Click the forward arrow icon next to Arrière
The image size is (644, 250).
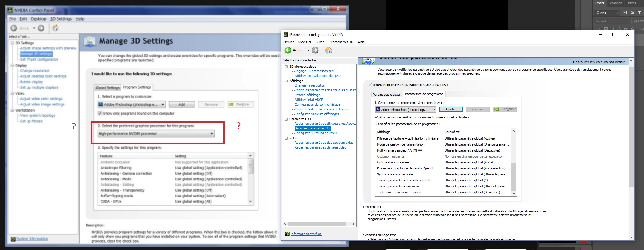click(x=315, y=50)
